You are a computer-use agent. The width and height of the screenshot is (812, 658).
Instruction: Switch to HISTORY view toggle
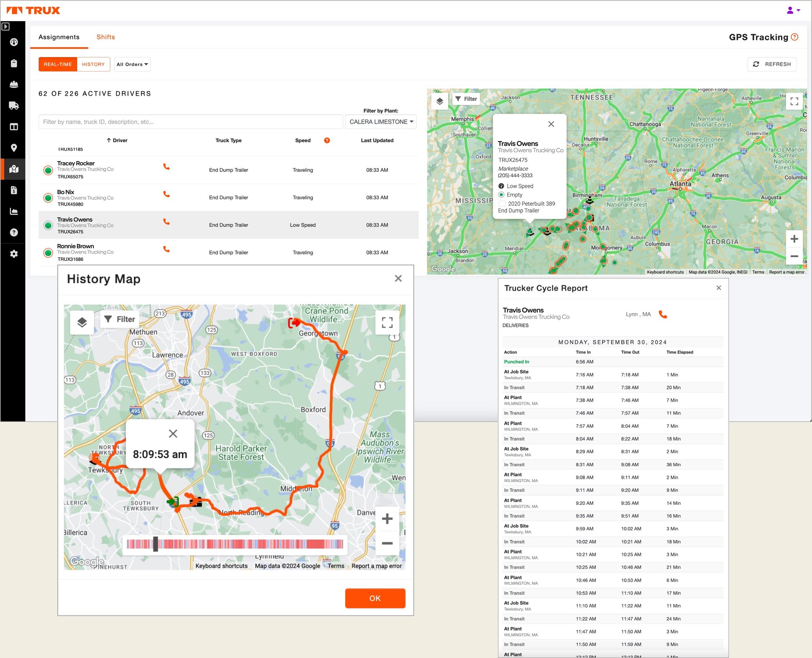(x=93, y=64)
